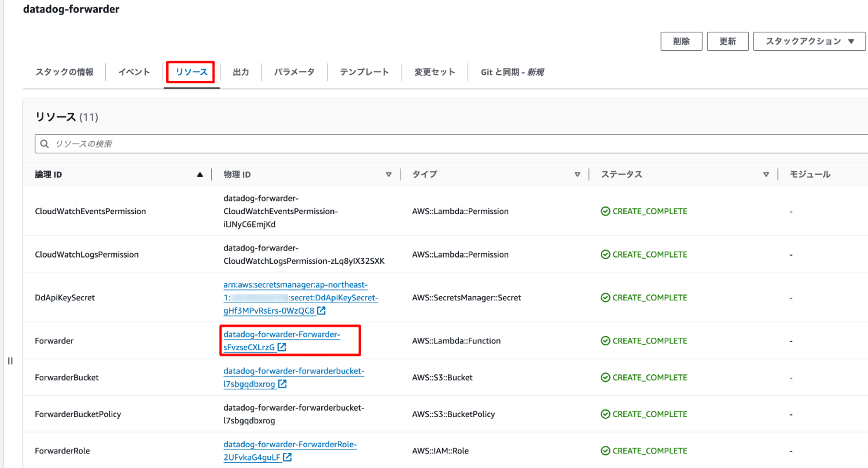Click the search magnifier icon
This screenshot has width=868, height=468.
[x=44, y=144]
